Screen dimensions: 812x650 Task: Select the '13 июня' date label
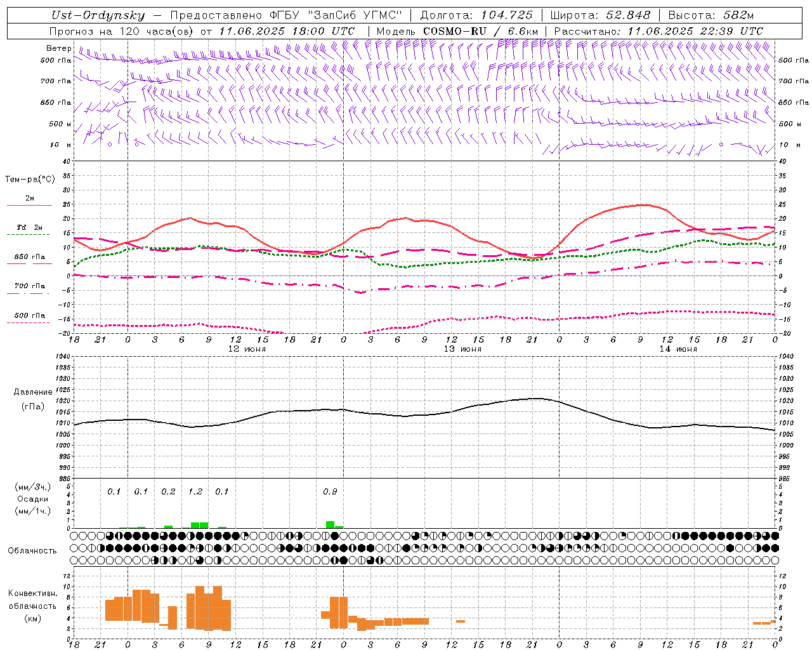pos(462,349)
